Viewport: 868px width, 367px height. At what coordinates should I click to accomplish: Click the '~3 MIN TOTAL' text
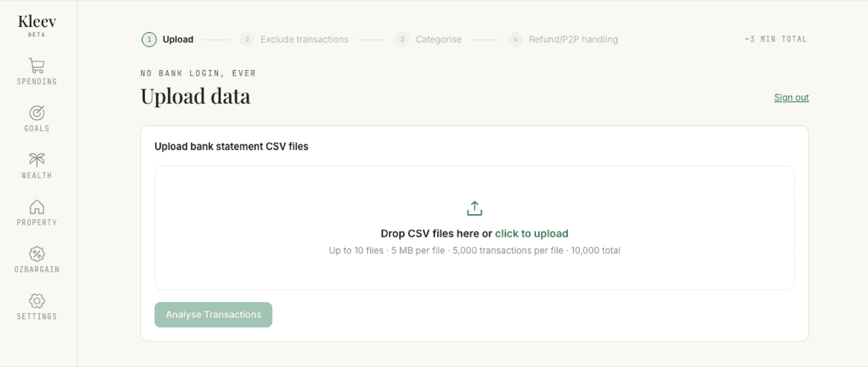[776, 39]
